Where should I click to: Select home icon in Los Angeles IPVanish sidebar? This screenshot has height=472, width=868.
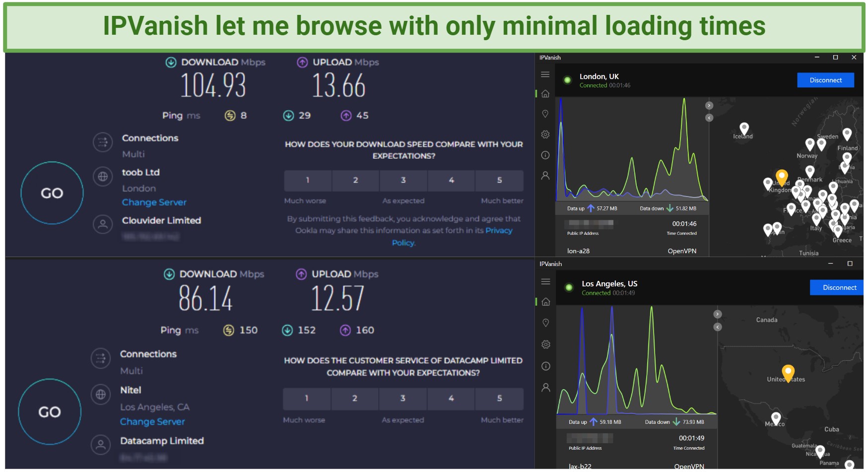pyautogui.click(x=545, y=302)
